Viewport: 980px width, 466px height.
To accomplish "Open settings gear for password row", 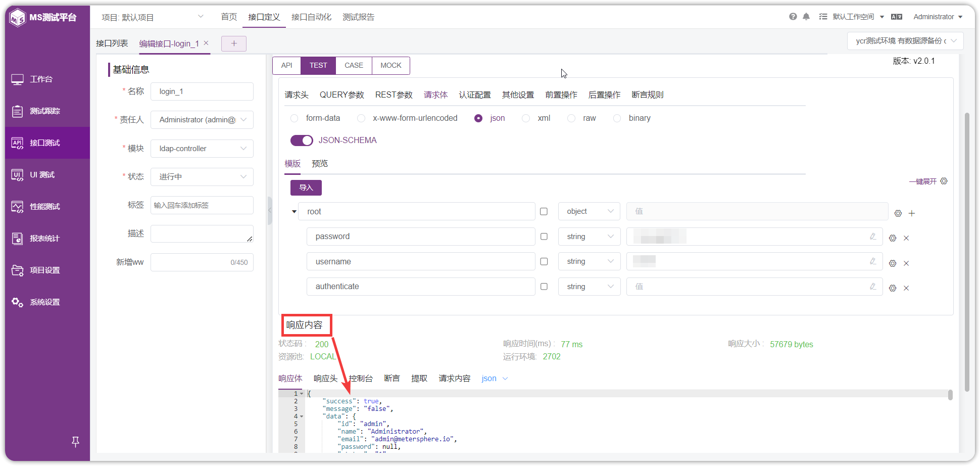I will click(893, 238).
